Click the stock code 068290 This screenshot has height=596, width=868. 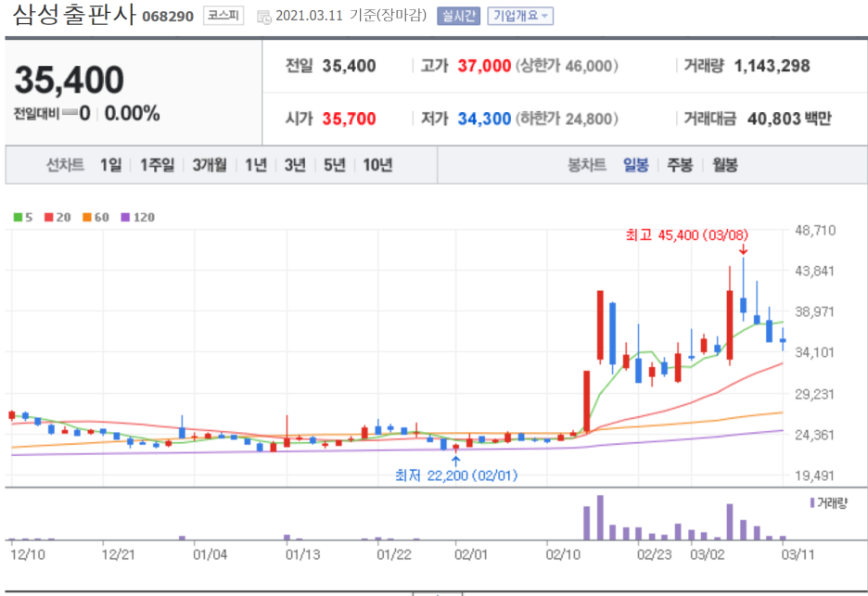click(168, 17)
